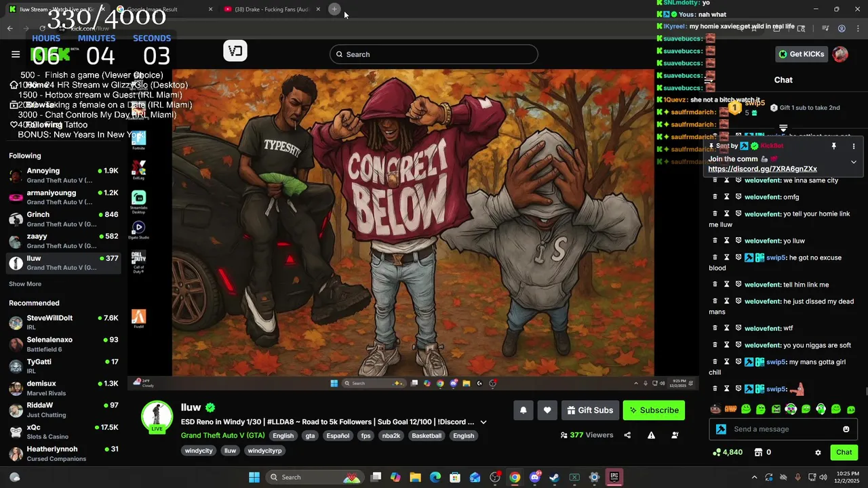Click the Kick search field
Image resolution: width=868 pixels, height=488 pixels.
(x=434, y=54)
